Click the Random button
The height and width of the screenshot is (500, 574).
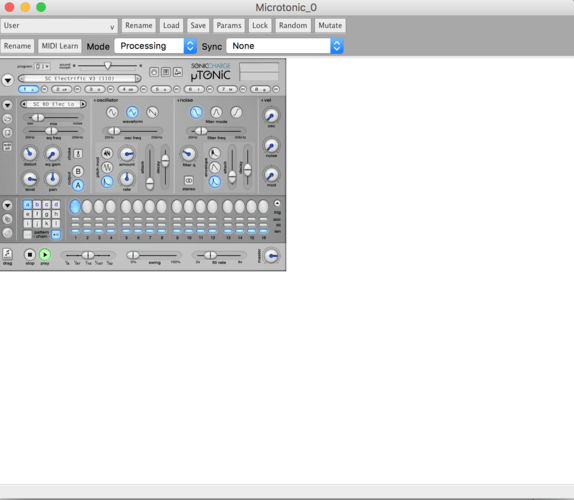293,26
